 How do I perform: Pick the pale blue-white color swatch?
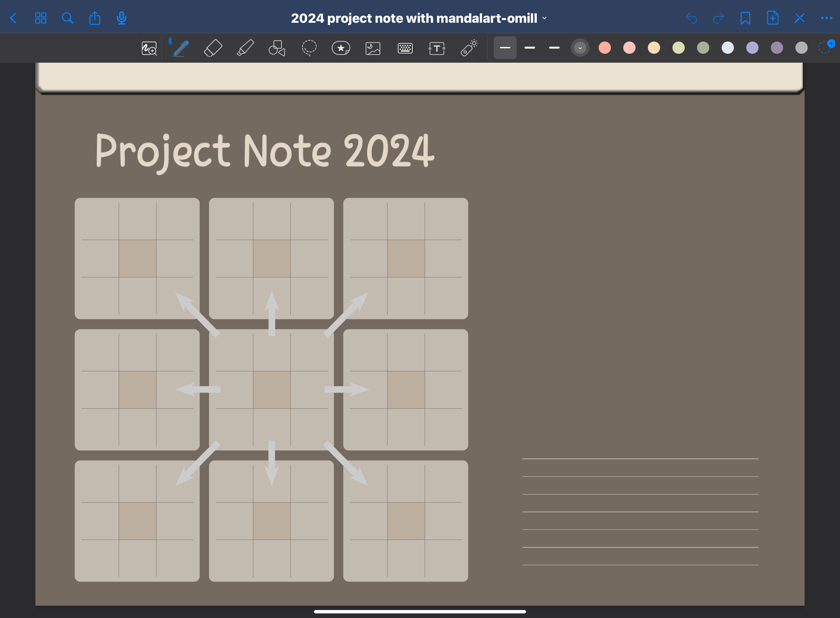[728, 48]
